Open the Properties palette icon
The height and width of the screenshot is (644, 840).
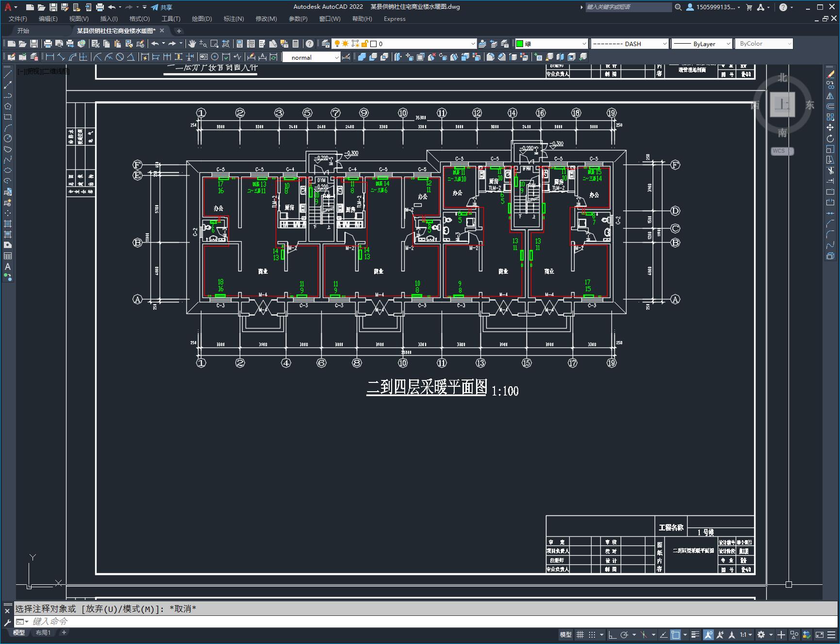point(240,44)
